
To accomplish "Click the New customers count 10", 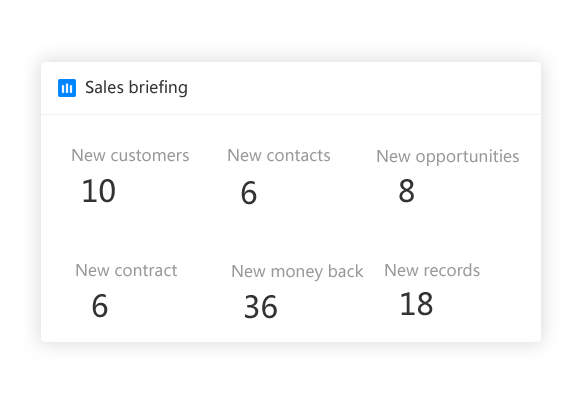I will [x=98, y=191].
